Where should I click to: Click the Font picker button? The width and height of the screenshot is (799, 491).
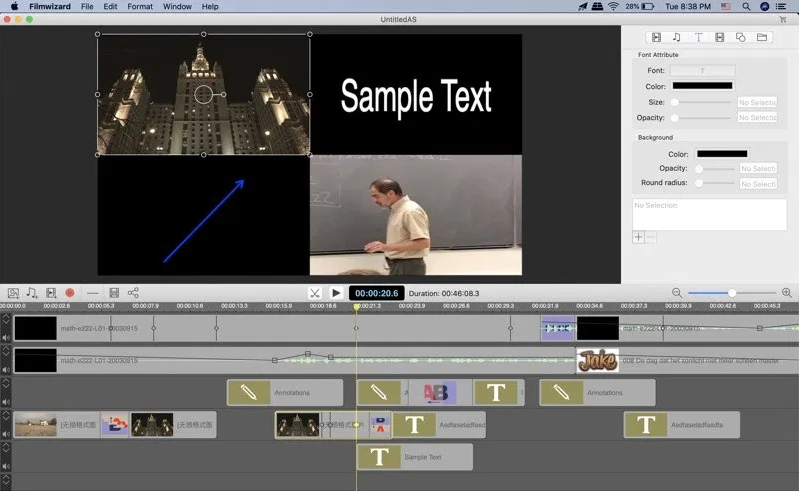(702, 71)
